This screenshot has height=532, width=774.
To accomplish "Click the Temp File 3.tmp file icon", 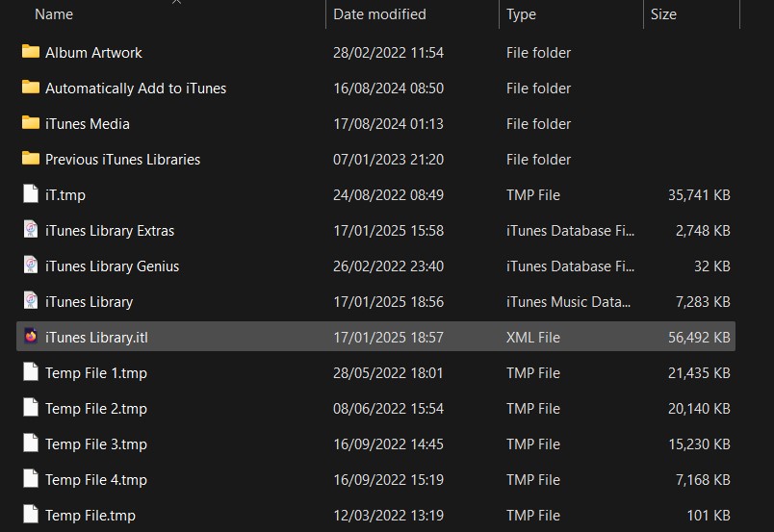I will (31, 443).
